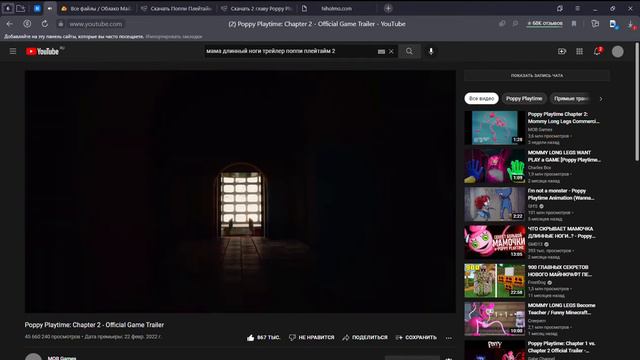The height and width of the screenshot is (360, 640).
Task: Open the Create video camera icon
Action: (562, 51)
